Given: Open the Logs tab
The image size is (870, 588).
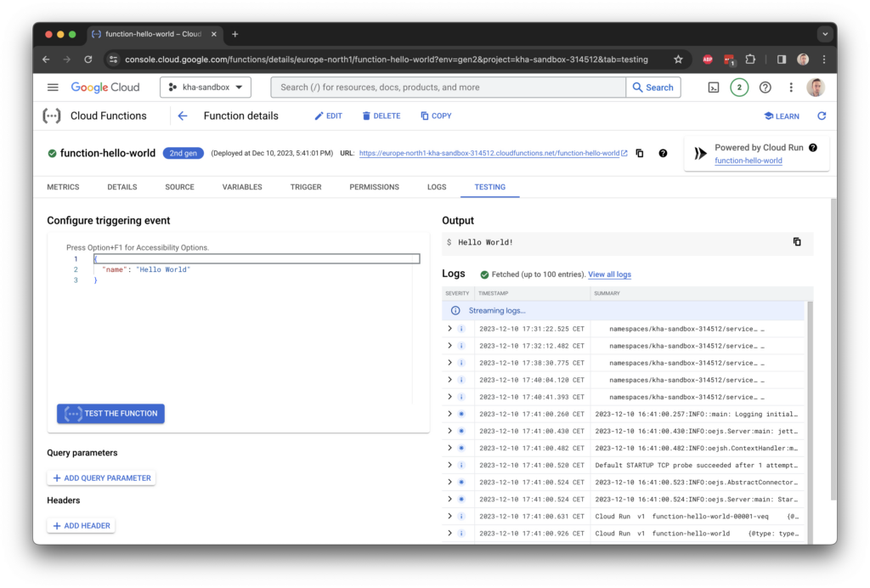Looking at the screenshot, I should tap(437, 187).
